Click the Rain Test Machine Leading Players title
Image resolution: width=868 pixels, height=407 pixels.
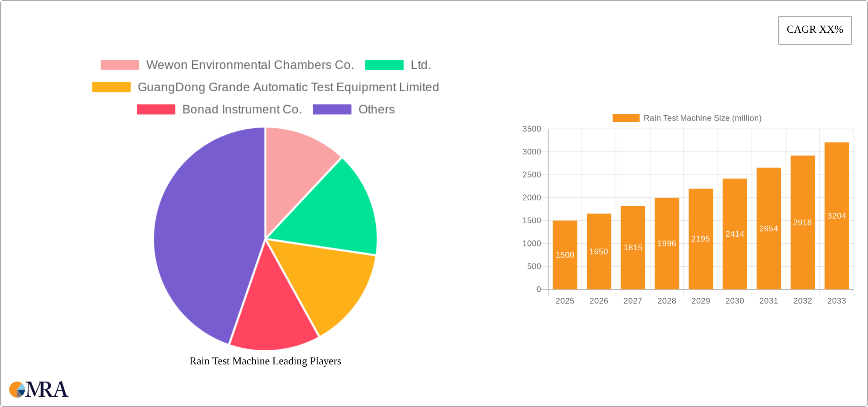click(265, 361)
